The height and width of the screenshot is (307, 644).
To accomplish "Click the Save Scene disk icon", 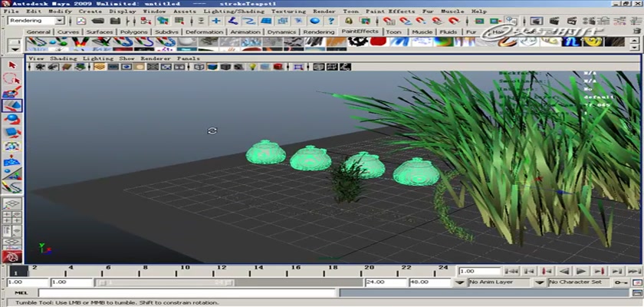I will click(x=116, y=21).
